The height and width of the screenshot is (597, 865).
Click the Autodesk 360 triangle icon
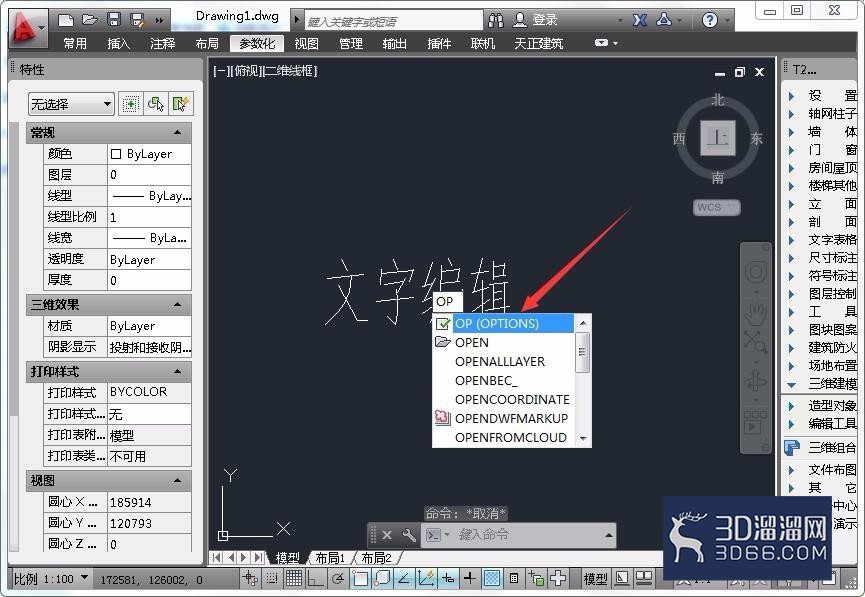coord(664,20)
